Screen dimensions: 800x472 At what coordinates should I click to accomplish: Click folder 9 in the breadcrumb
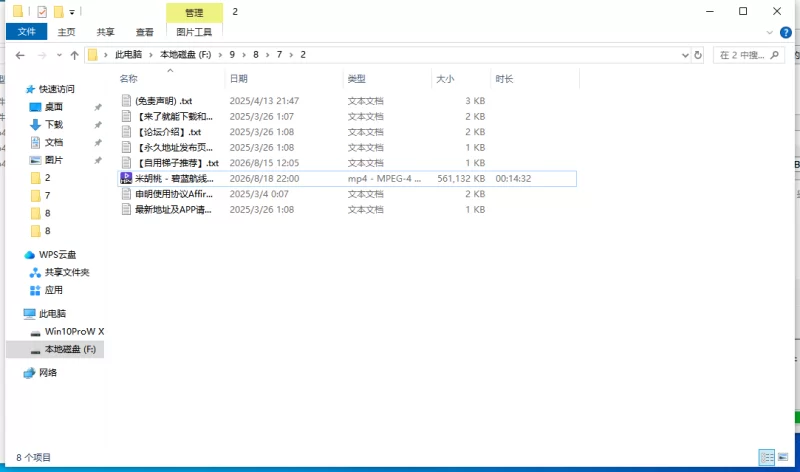232,55
